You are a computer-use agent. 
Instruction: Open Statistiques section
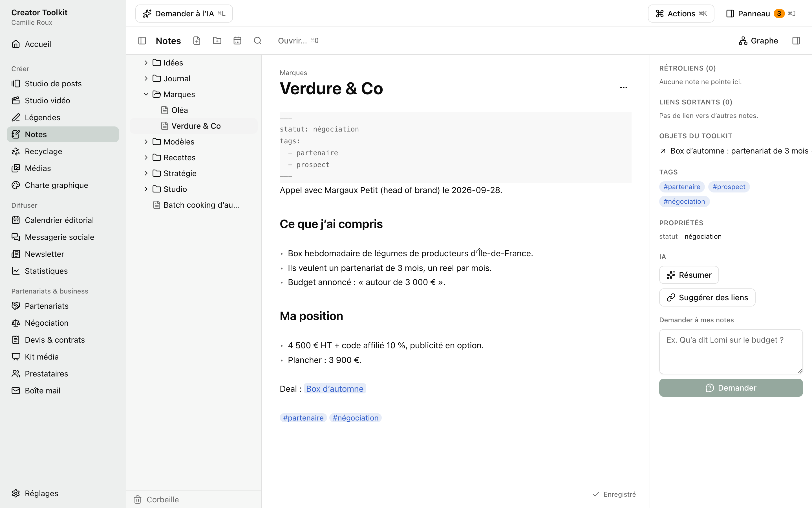63,271
